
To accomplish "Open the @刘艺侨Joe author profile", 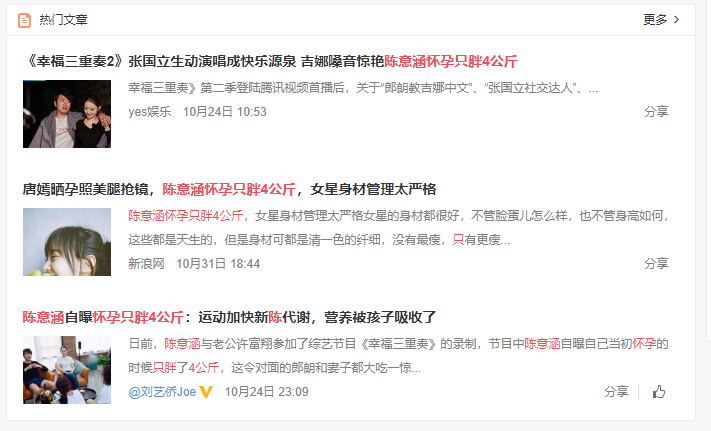I will 162,392.
